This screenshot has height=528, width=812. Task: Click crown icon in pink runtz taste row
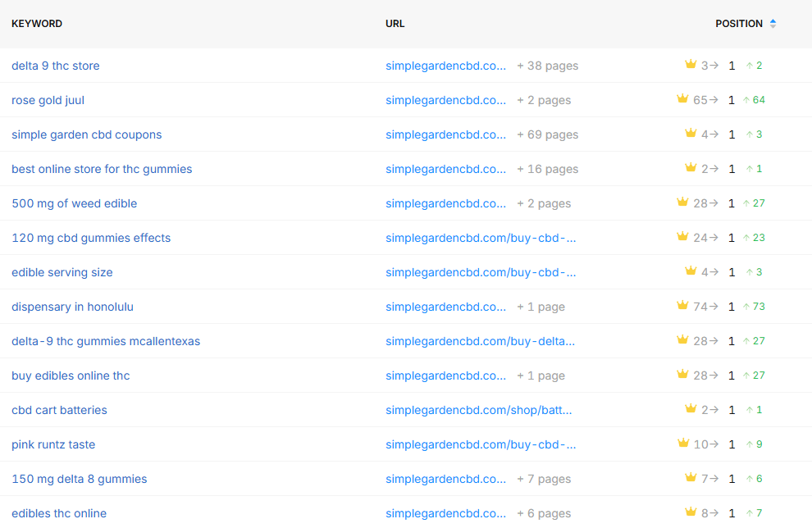683,443
